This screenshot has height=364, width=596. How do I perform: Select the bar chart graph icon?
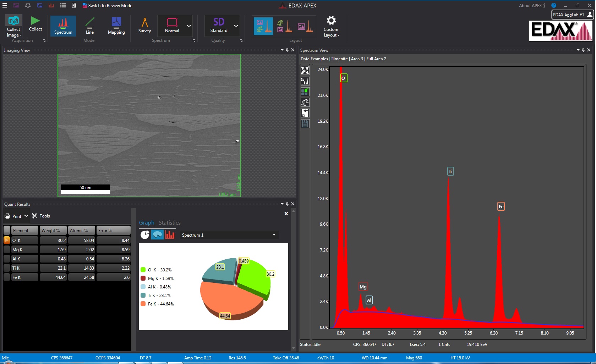tap(170, 235)
